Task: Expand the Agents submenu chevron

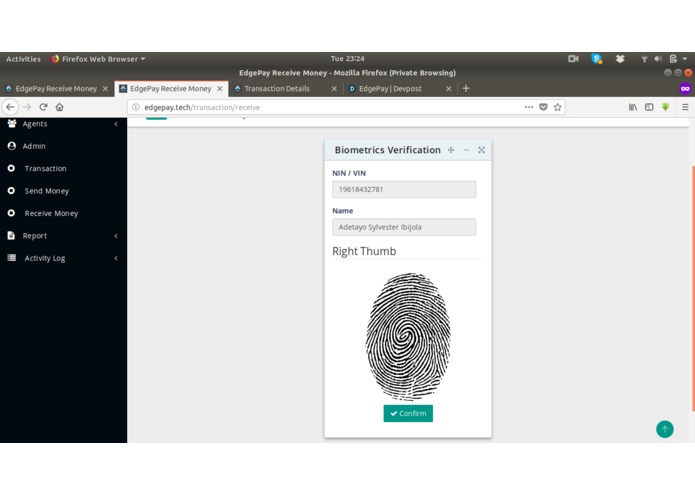Action: [x=116, y=124]
